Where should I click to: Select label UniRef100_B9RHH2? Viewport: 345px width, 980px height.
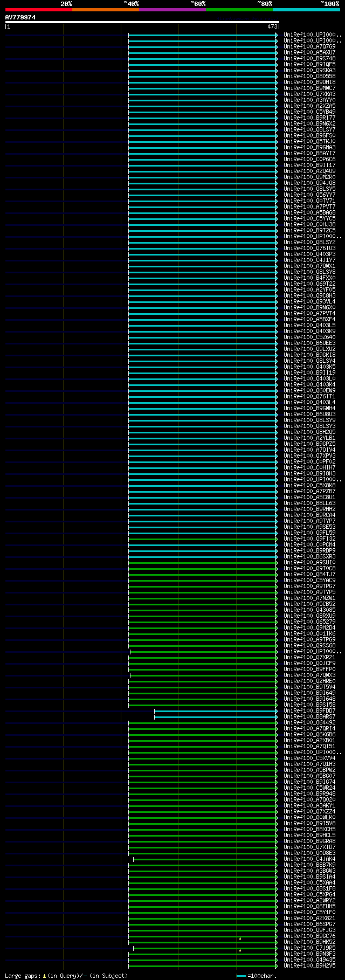(x=309, y=509)
